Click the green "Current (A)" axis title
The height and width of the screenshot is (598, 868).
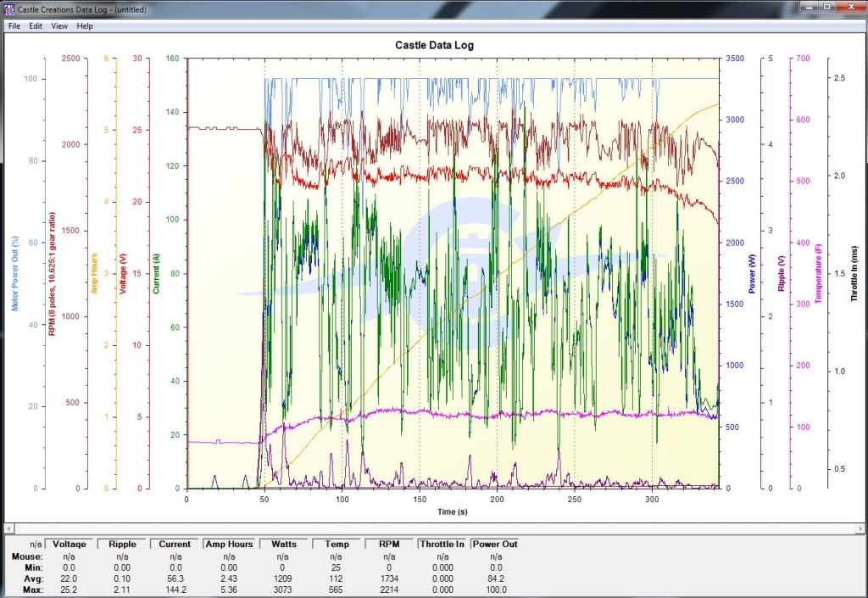156,273
